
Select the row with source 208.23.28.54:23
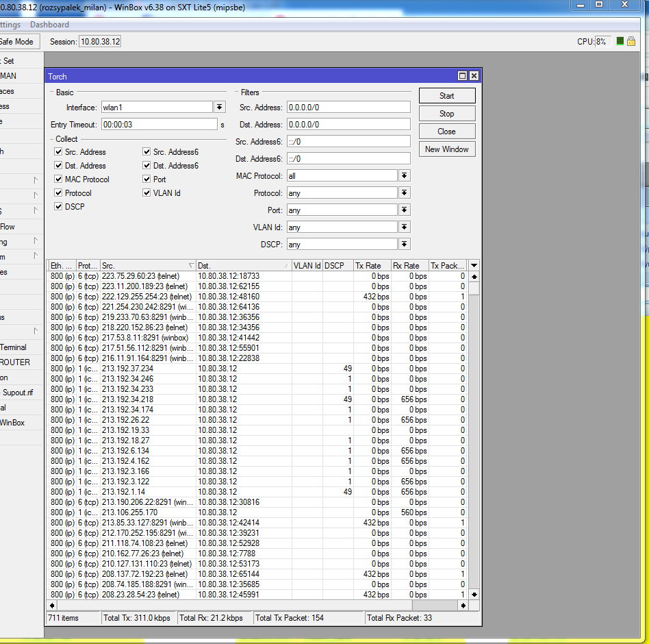[257, 594]
